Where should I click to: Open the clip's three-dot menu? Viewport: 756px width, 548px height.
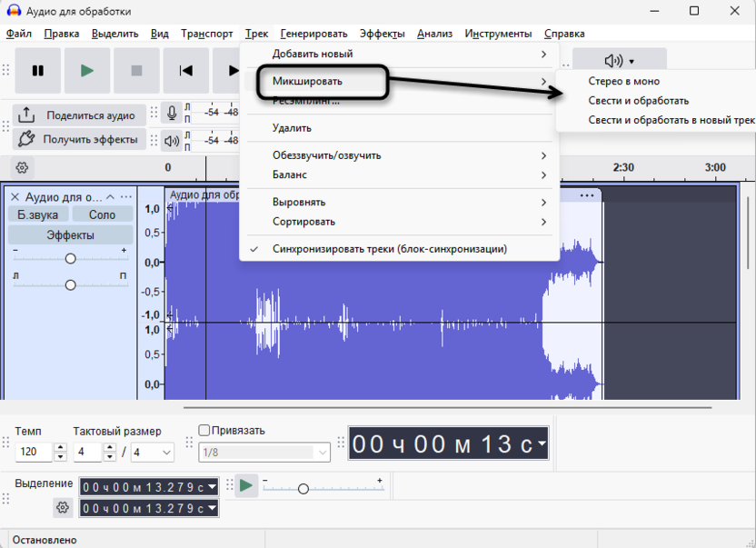pos(587,194)
